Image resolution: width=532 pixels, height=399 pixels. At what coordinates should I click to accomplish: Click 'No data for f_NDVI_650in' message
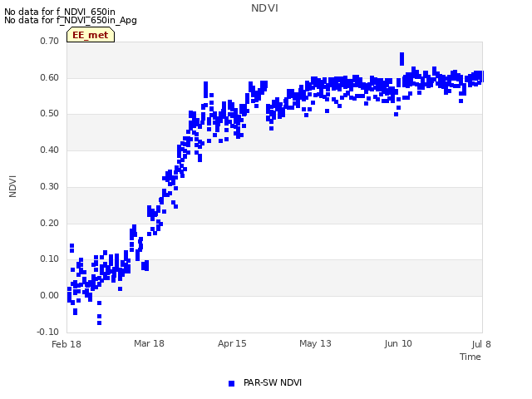[60, 12]
